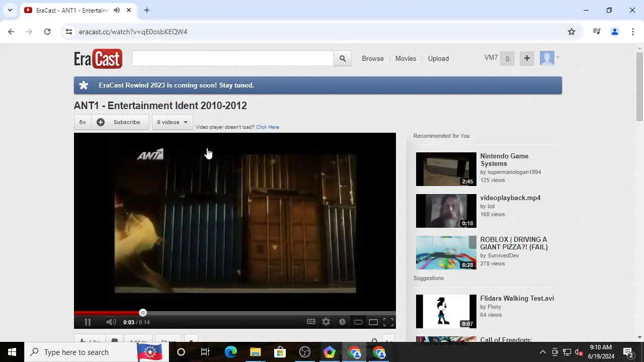Open the user avatar menu
This screenshot has height=362, width=644.
[549, 58]
